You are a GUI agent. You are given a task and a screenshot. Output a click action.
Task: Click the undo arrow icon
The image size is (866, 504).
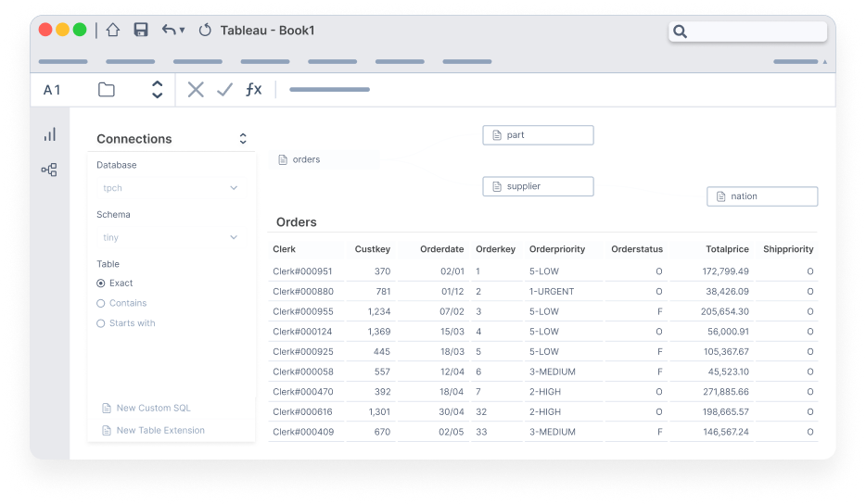[169, 30]
